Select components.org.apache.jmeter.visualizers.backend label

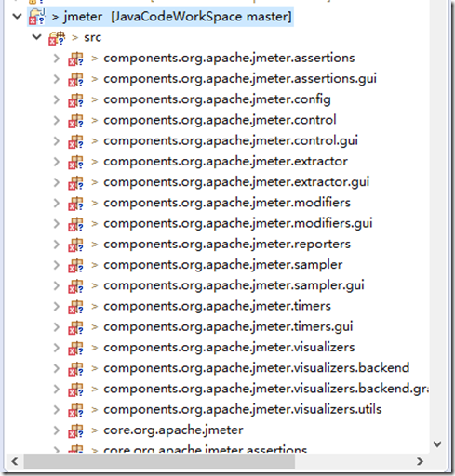coord(257,368)
